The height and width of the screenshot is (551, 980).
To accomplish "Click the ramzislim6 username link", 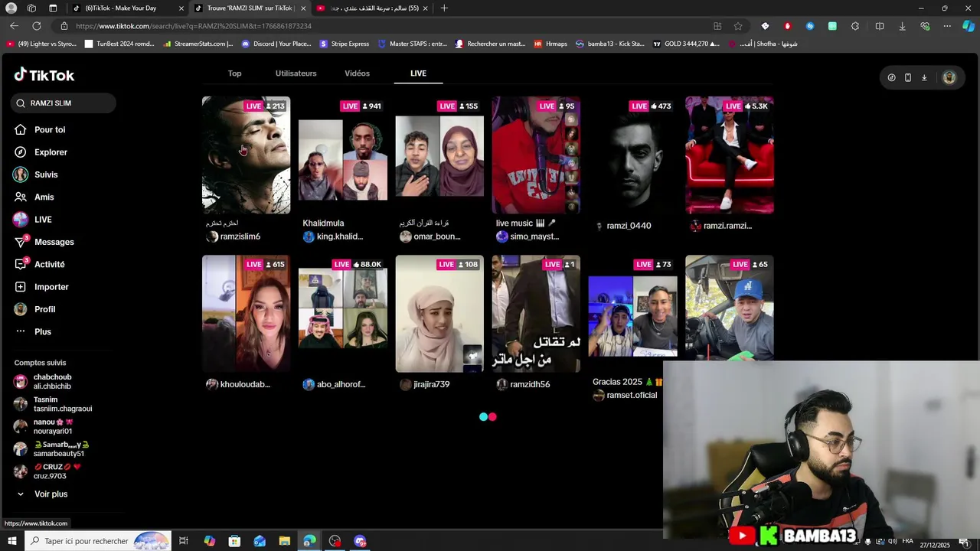I will pyautogui.click(x=240, y=236).
